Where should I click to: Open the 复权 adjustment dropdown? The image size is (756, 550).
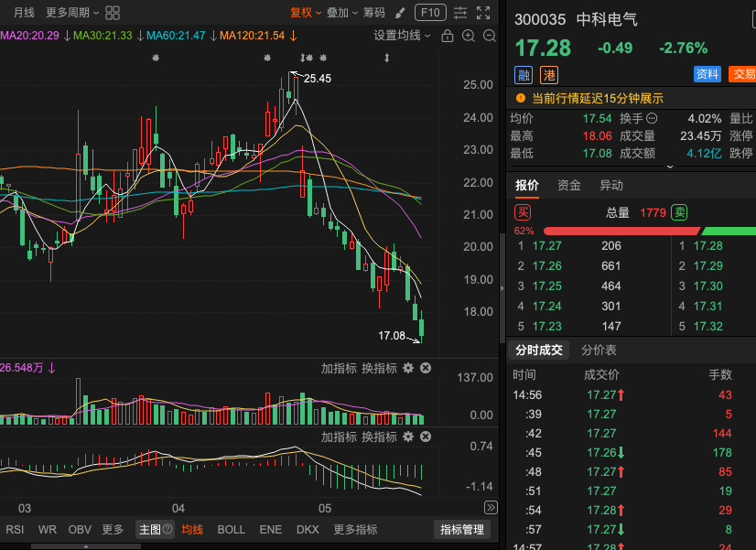tap(306, 13)
